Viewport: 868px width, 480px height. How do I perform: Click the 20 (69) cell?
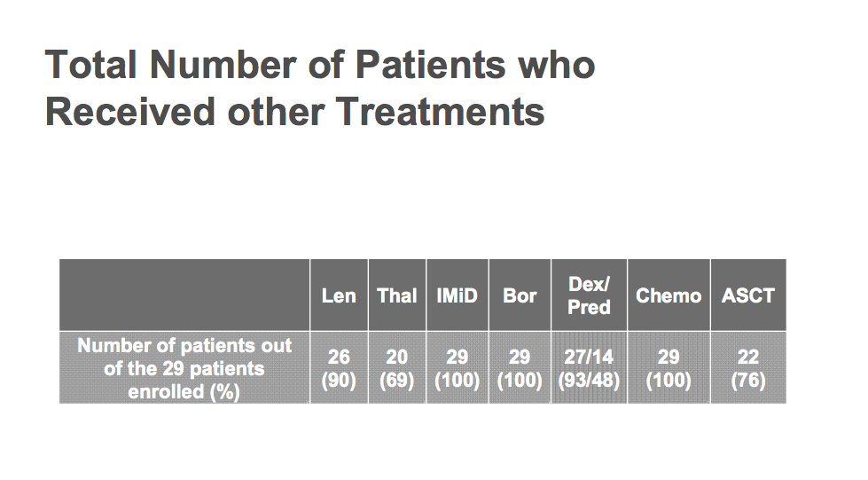pos(397,368)
